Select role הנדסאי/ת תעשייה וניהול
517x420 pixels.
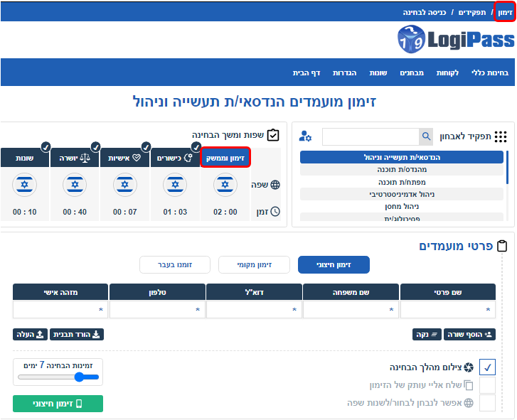click(402, 157)
